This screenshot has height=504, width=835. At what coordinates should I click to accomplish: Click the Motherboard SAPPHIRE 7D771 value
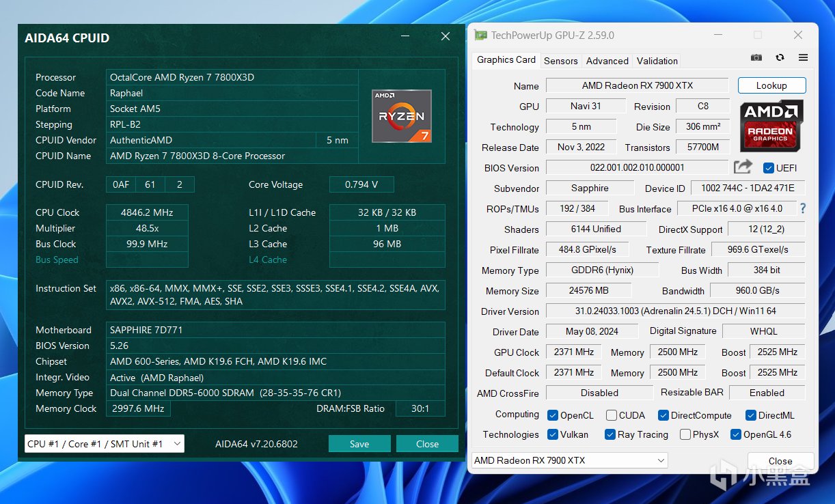click(275, 330)
